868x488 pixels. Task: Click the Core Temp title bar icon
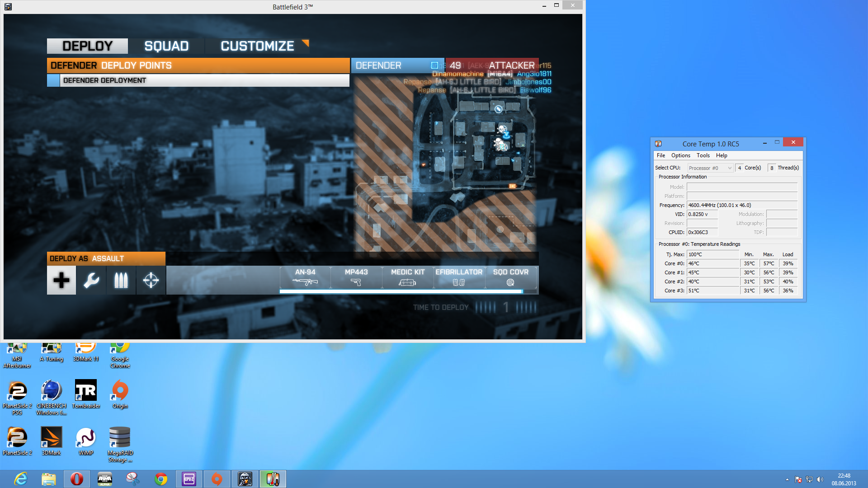pos(658,144)
